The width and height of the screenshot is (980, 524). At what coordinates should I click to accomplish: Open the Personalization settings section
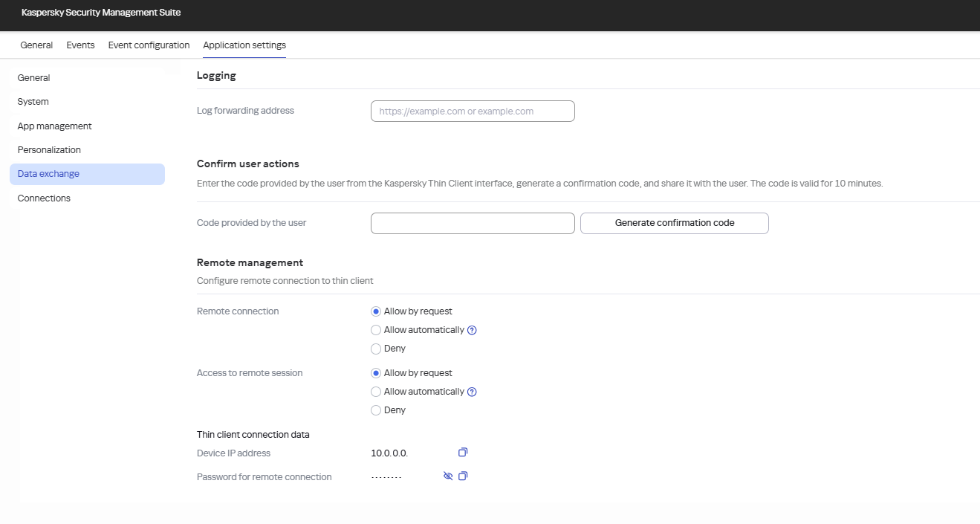pos(49,149)
